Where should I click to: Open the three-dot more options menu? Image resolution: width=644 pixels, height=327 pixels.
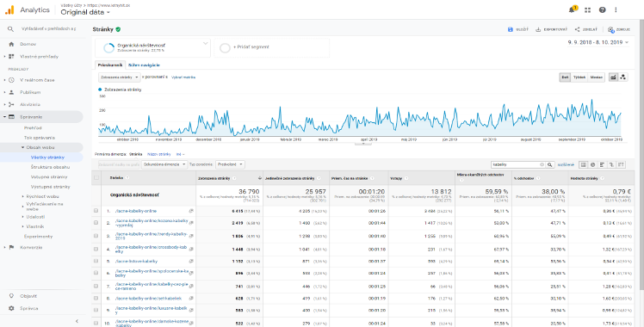point(616,10)
